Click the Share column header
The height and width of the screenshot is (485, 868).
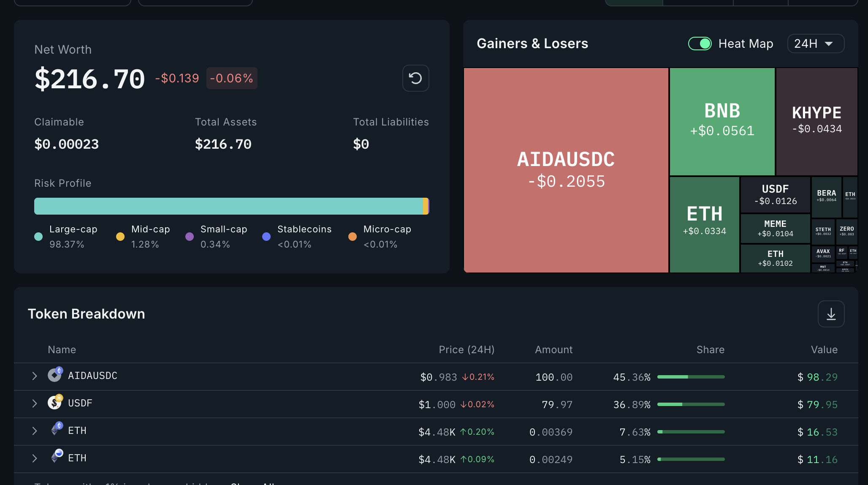point(710,350)
